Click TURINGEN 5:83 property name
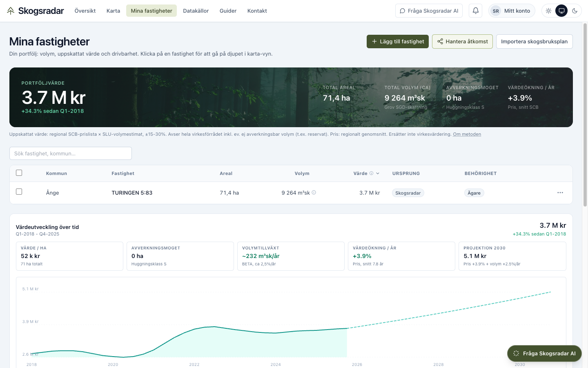Image resolution: width=588 pixels, height=368 pixels. [132, 193]
